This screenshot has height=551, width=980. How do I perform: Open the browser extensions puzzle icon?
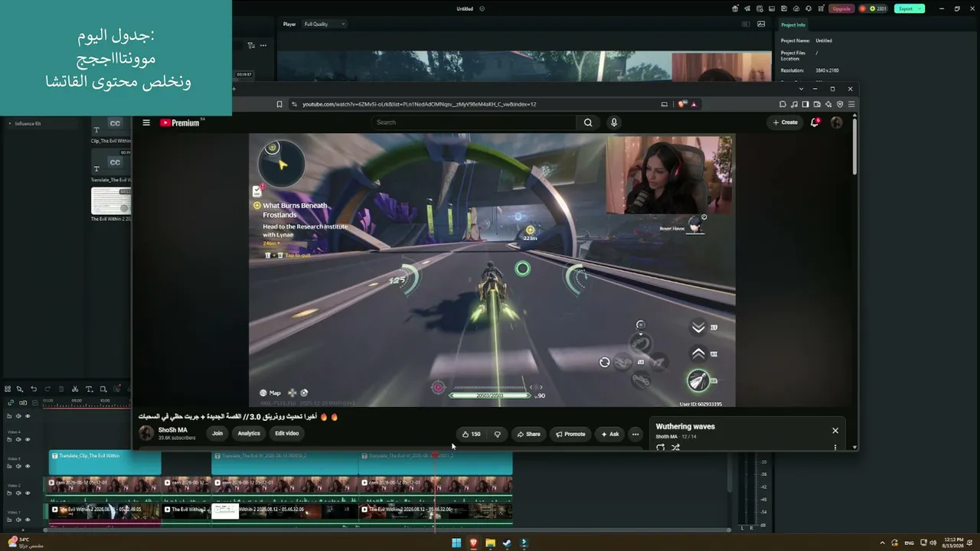coord(782,104)
